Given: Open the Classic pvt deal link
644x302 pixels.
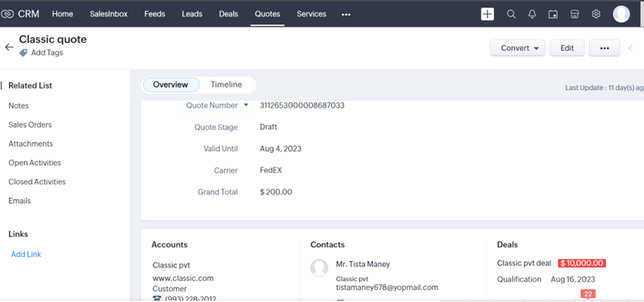Looking at the screenshot, I should (524, 263).
